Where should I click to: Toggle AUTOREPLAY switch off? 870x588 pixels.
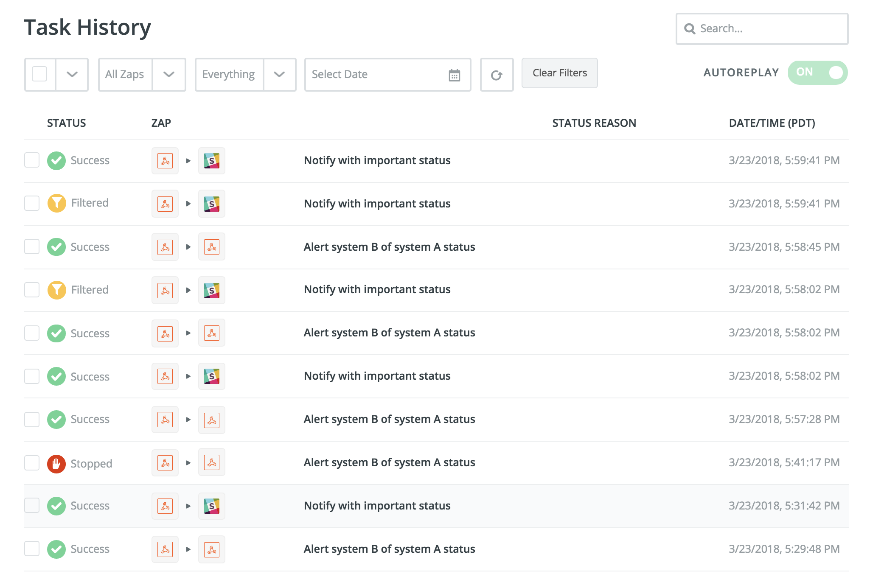click(817, 73)
